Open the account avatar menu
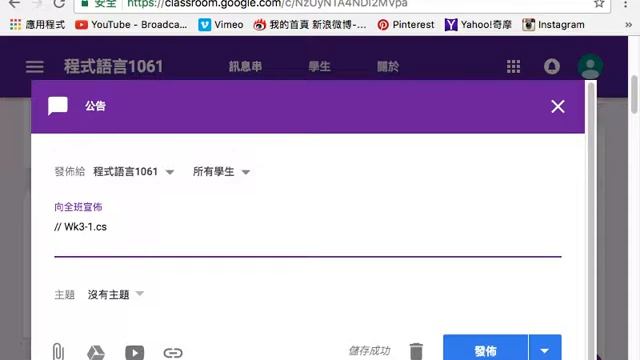This screenshot has width=640, height=360. [590, 66]
